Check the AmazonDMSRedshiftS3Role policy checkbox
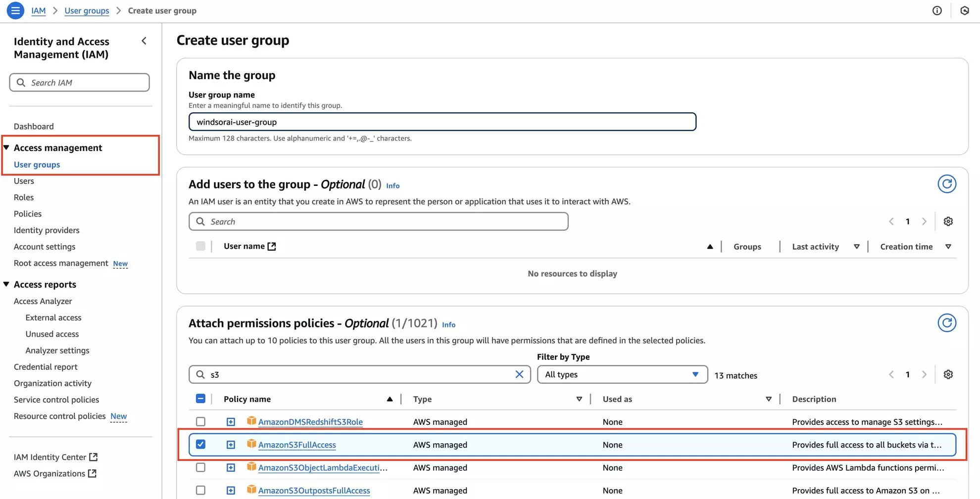This screenshot has width=980, height=499. click(x=200, y=422)
